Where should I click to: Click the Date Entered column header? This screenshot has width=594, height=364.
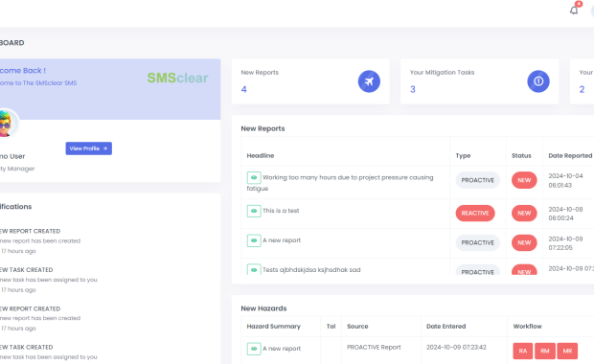pyautogui.click(x=445, y=326)
